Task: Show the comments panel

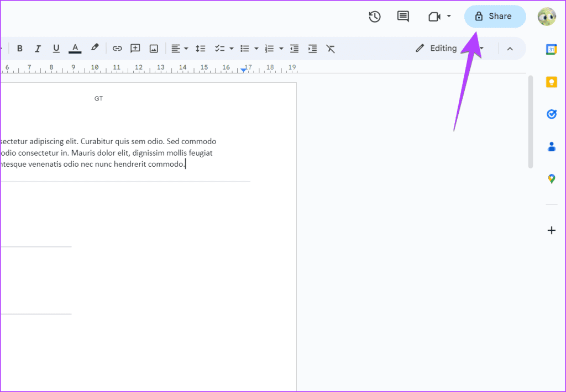Action: (403, 17)
